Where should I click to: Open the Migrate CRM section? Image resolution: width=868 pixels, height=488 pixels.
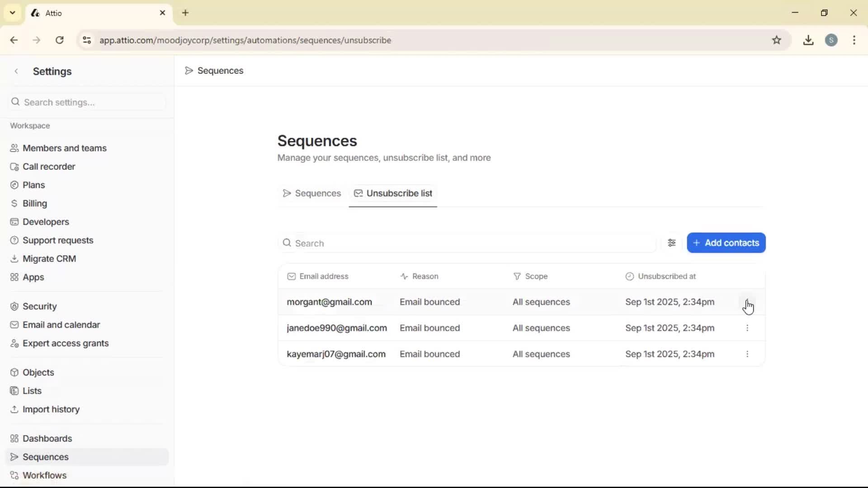pos(49,258)
